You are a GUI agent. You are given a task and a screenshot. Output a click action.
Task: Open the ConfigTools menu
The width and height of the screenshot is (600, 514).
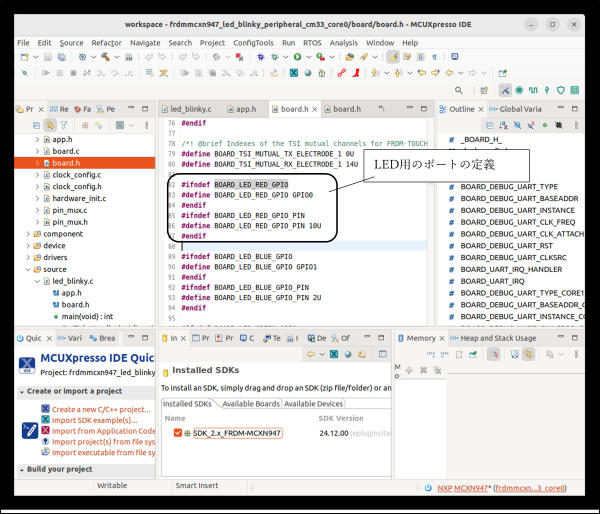pyautogui.click(x=252, y=43)
